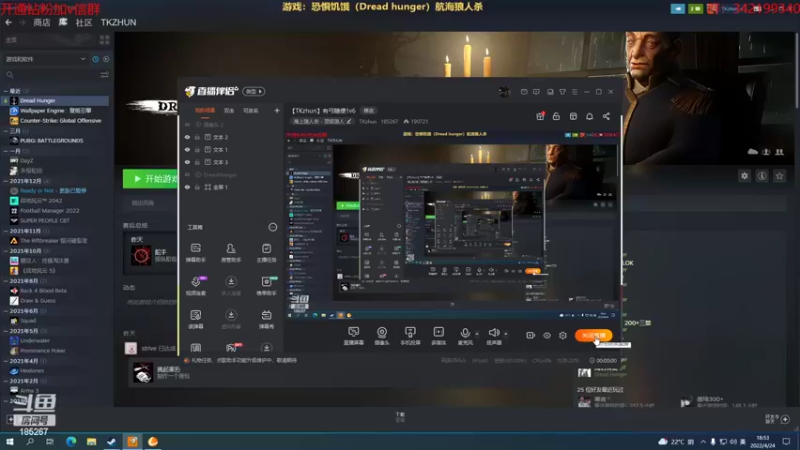The width and height of the screenshot is (800, 450).
Task: Open the 读弹幕 tool icon
Action: coord(196,319)
